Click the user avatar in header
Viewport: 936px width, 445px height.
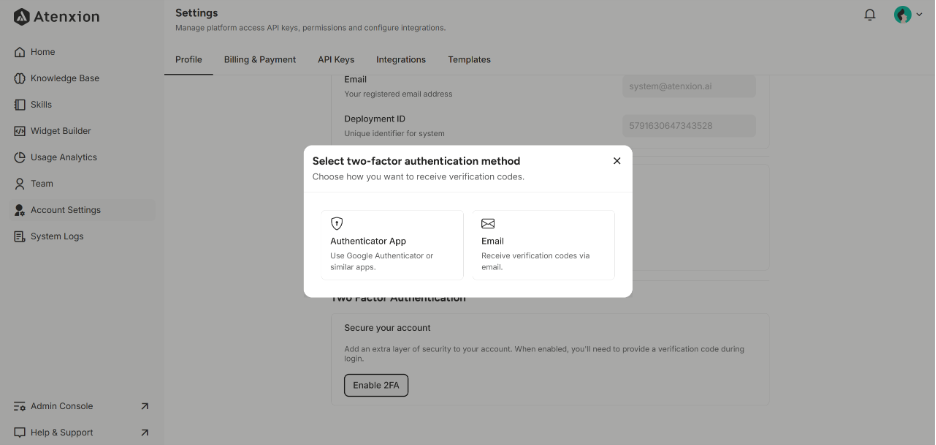pyautogui.click(x=902, y=15)
